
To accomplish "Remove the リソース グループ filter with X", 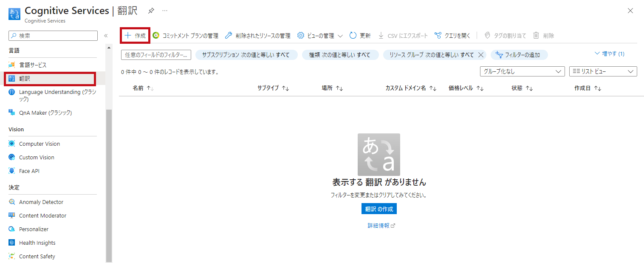I will click(481, 55).
